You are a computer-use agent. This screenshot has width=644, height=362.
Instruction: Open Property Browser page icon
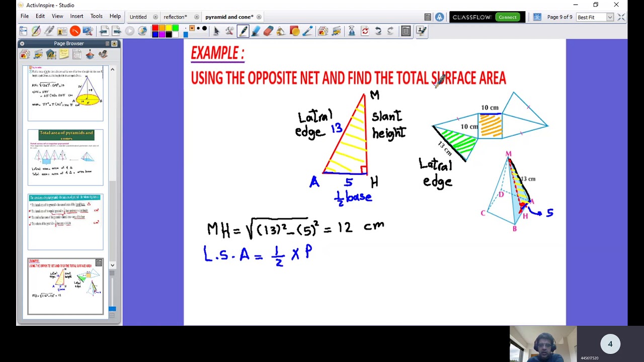click(x=77, y=55)
